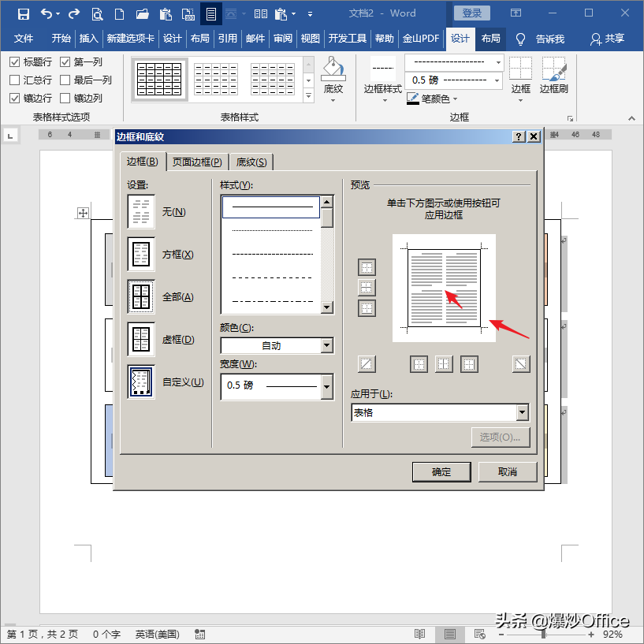Click the table move handle in the document
Image resolution: width=644 pixels, height=644 pixels.
pos(83,213)
